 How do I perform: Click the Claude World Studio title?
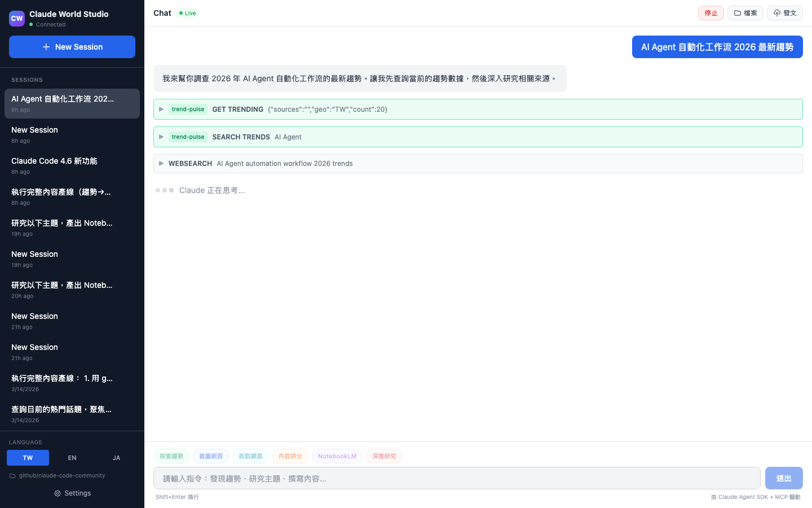point(69,14)
